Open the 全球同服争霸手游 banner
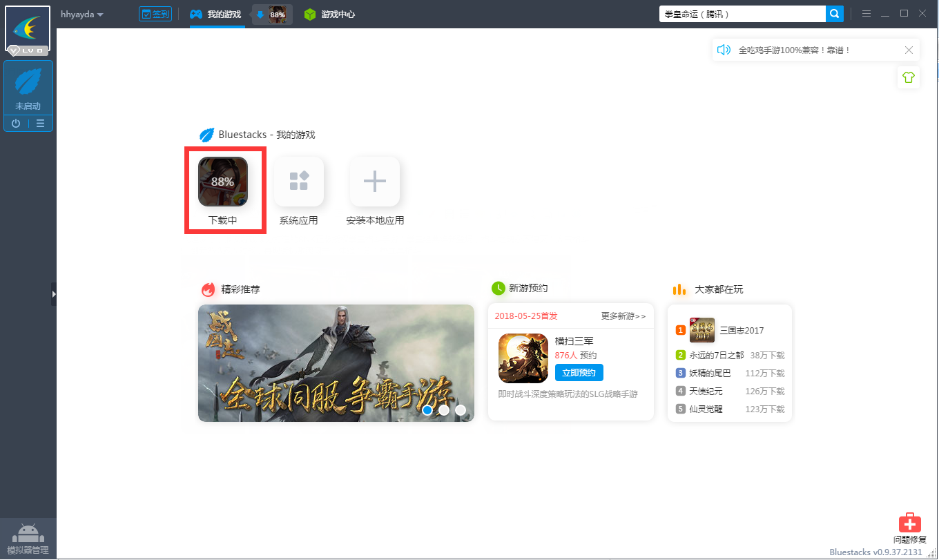The image size is (939, 560). (336, 363)
